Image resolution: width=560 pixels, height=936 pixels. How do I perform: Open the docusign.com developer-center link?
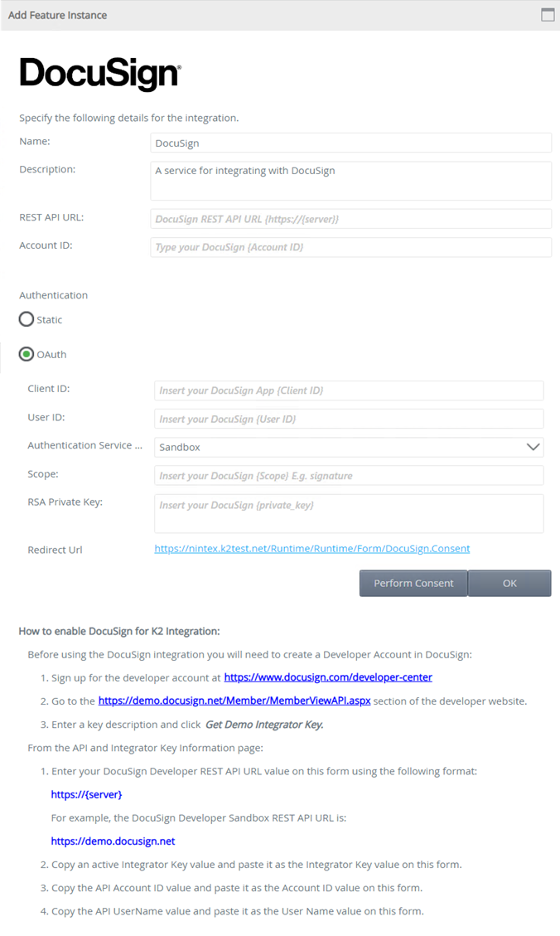(328, 677)
